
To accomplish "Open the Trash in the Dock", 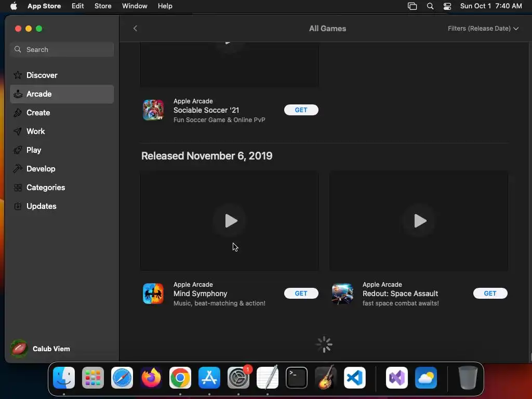I will point(468,378).
